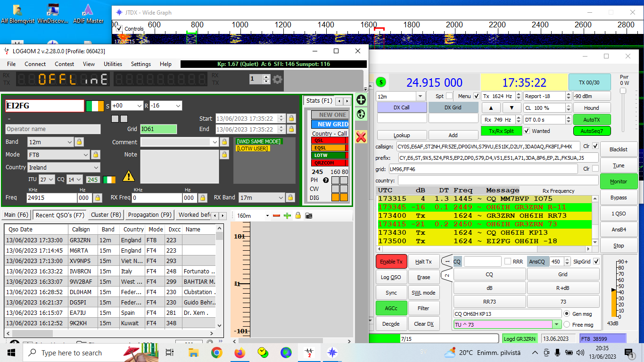Toggle the Wanted checkbox
Screen dimensions: 644x362
(x=527, y=131)
